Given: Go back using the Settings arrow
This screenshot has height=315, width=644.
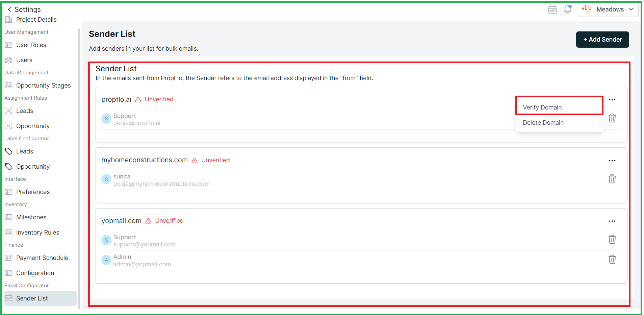Looking at the screenshot, I should point(9,9).
